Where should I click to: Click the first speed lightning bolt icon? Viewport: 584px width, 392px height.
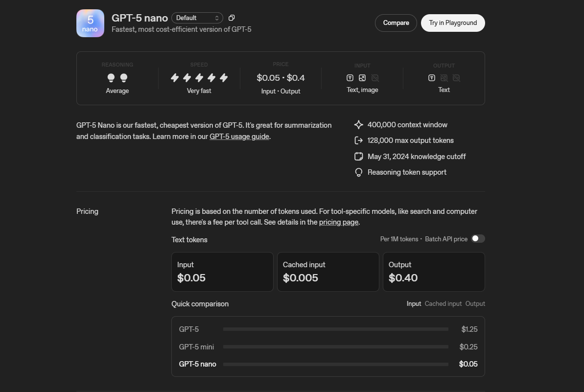point(175,78)
